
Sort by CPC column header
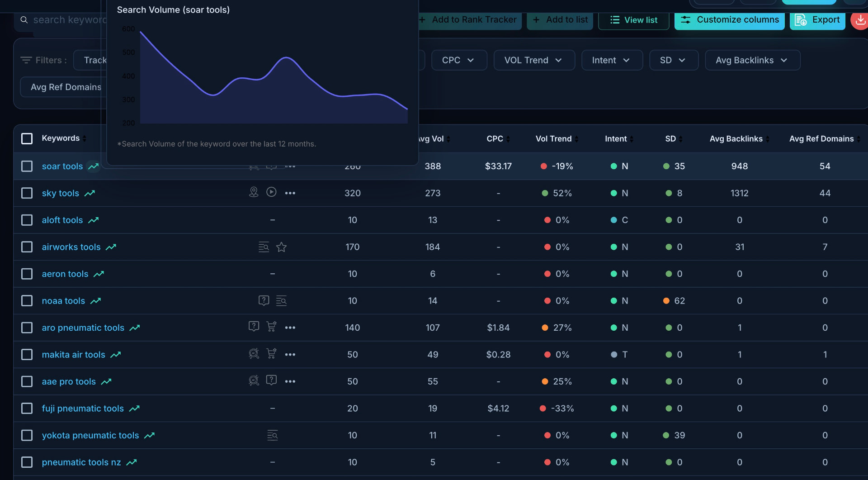(x=498, y=139)
